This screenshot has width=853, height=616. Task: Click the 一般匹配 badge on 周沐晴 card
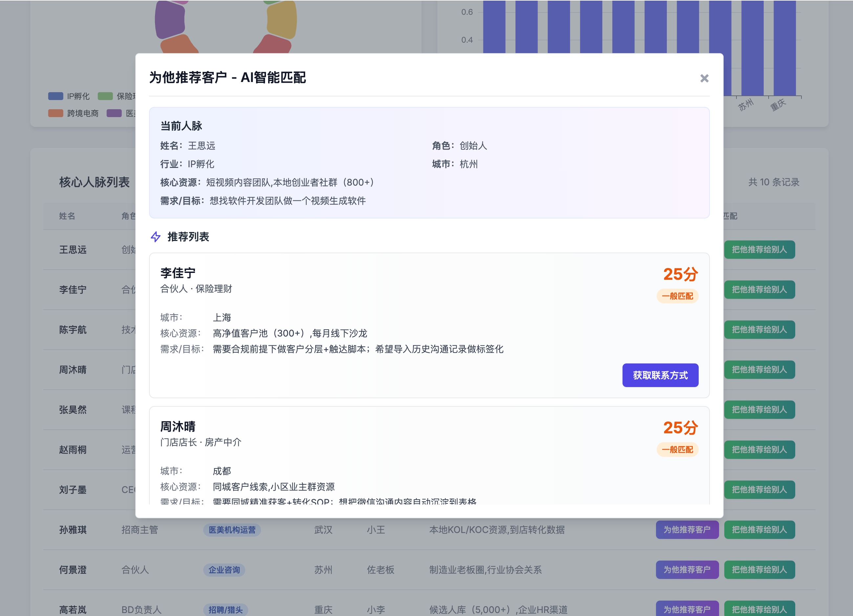click(x=677, y=449)
